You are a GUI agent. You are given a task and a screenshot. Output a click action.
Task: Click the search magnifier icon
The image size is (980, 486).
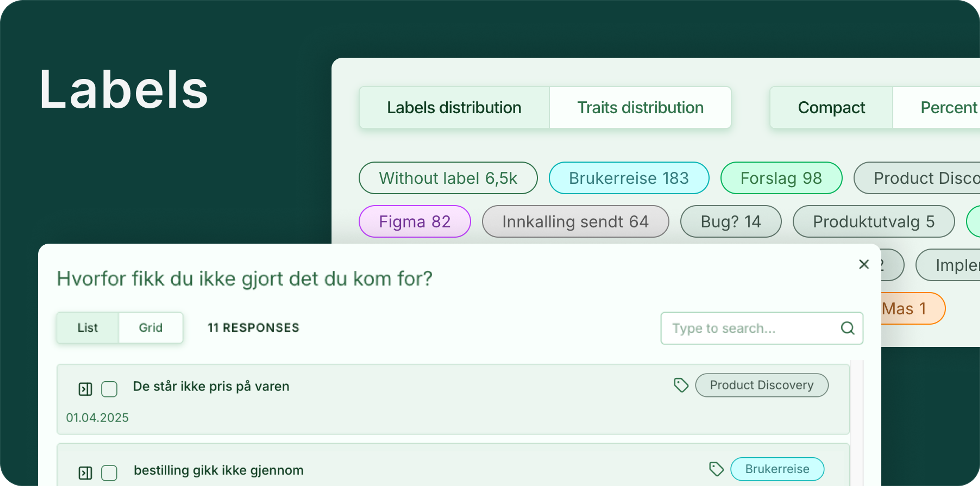pyautogui.click(x=847, y=328)
